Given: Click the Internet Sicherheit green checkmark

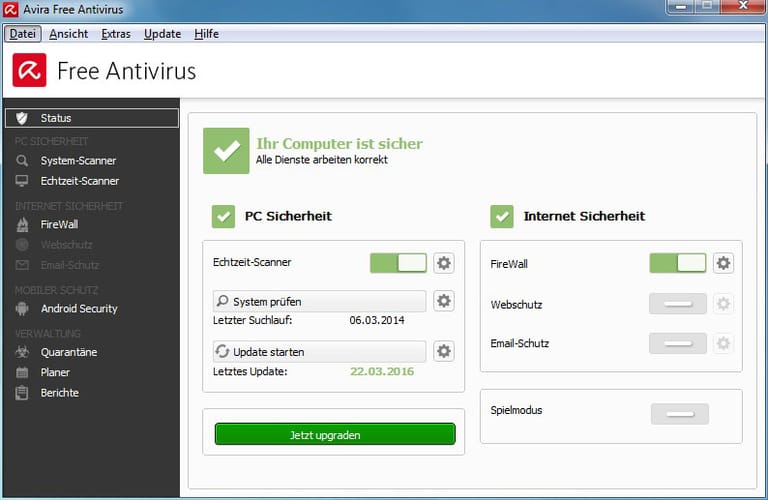Looking at the screenshot, I should point(502,216).
